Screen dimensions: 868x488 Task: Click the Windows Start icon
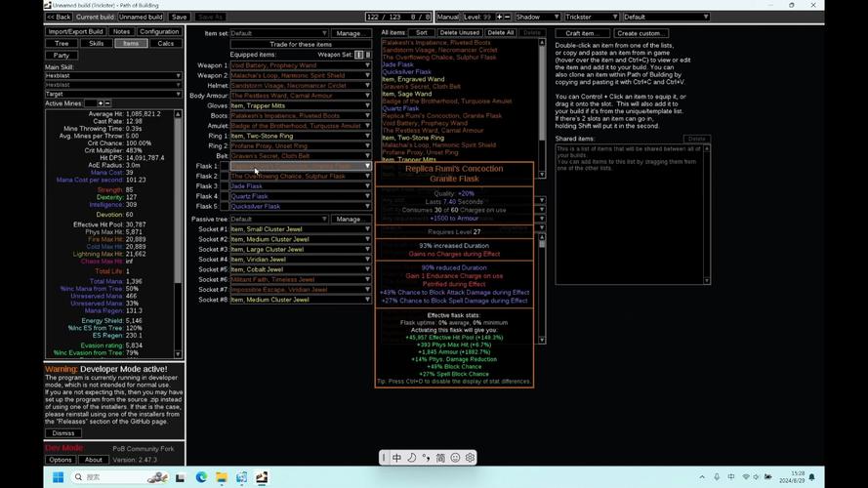coord(57,477)
